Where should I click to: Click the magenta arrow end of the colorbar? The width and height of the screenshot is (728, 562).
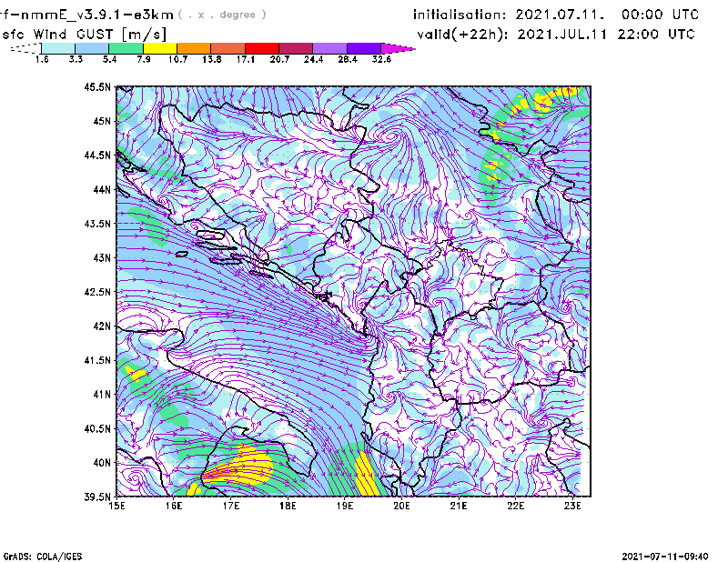coord(398,48)
